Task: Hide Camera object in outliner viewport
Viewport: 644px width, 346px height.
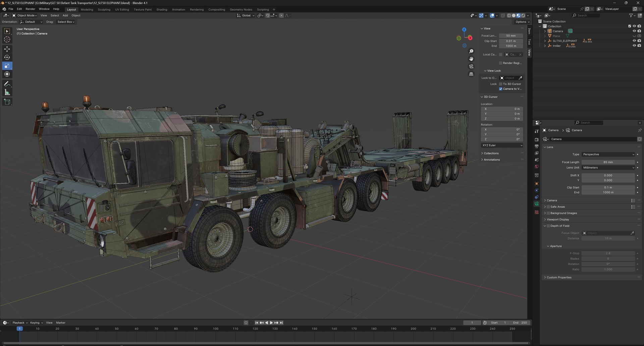Action: (634, 31)
